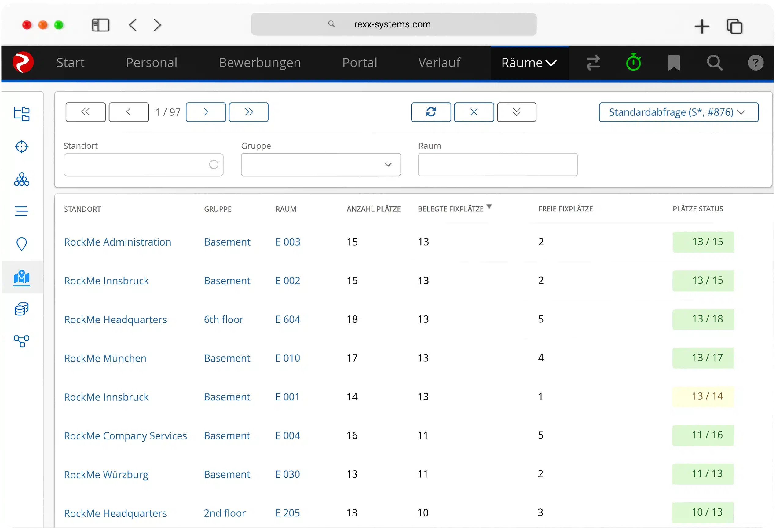The width and height of the screenshot is (776, 532).
Task: Click the crosshair target sidebar icon
Action: [22, 147]
